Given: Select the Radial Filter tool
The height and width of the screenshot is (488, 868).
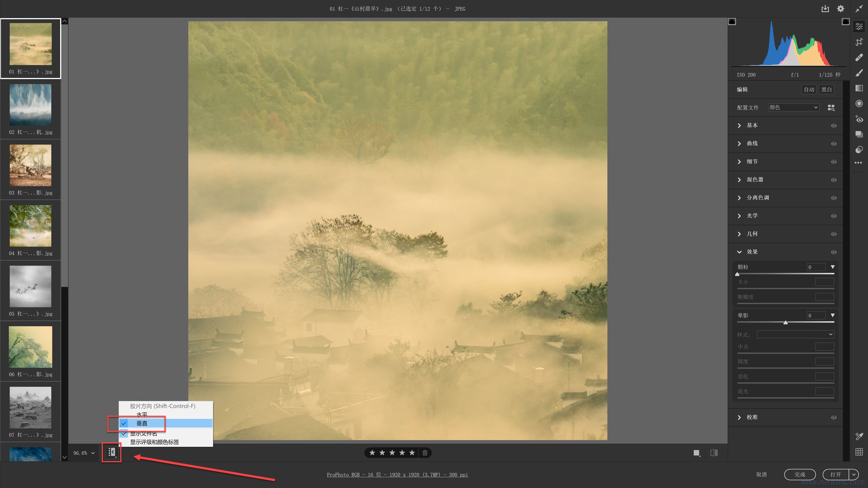Looking at the screenshot, I should 859,103.
